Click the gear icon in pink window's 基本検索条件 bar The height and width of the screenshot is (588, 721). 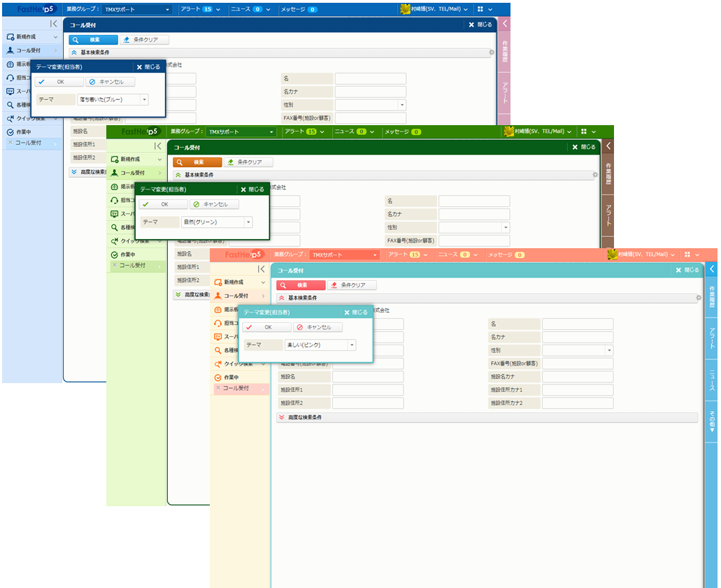pyautogui.click(x=698, y=298)
